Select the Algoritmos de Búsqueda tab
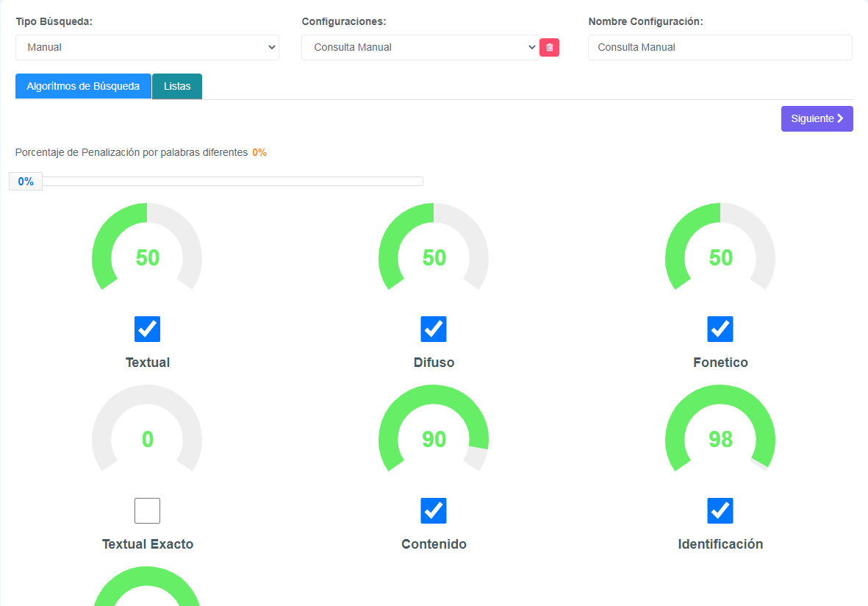The width and height of the screenshot is (868, 606). (x=83, y=86)
